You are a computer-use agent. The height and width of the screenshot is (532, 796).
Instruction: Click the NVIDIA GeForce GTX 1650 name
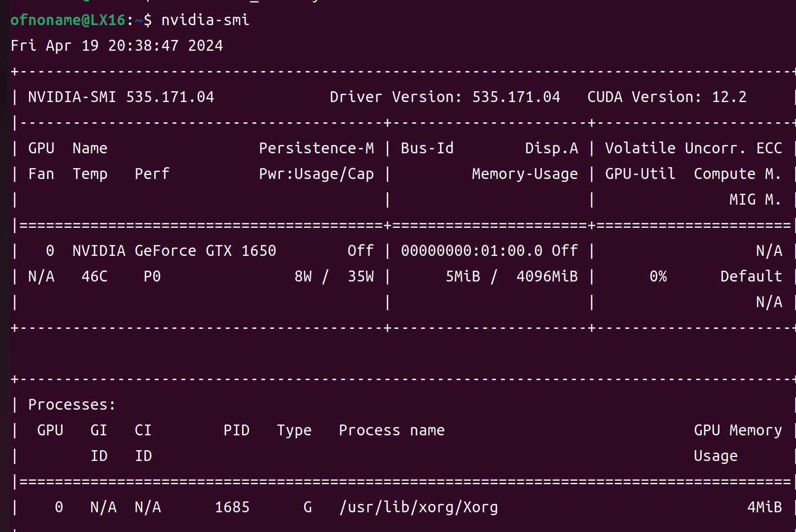174,251
